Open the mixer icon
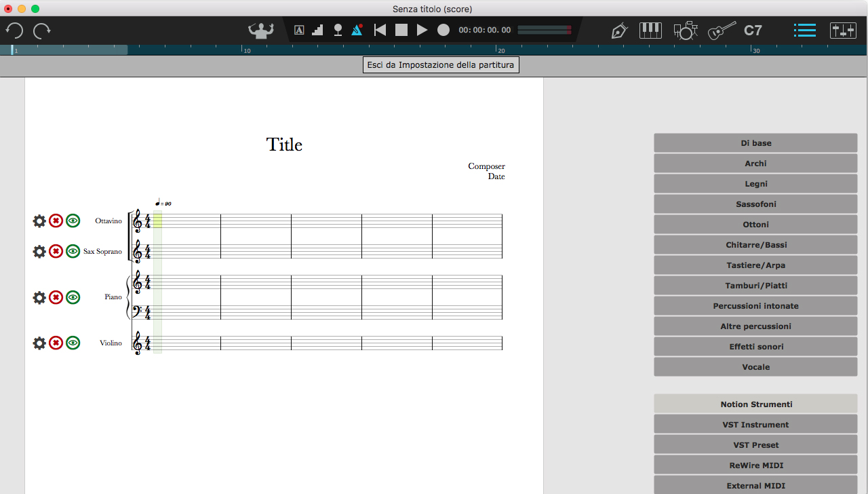This screenshot has width=868, height=494. tap(843, 31)
